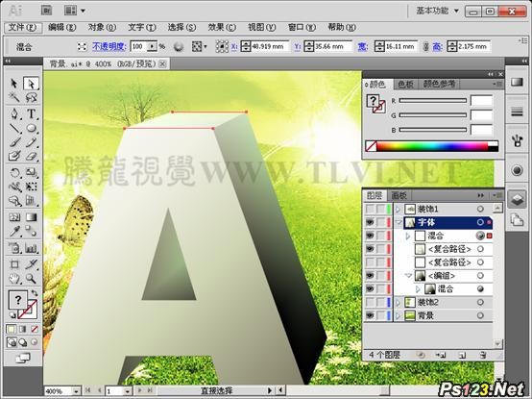Viewport: 532px width, 399px height.
Task: Select the Eyedropper tool
Action: pyautogui.click(x=14, y=232)
